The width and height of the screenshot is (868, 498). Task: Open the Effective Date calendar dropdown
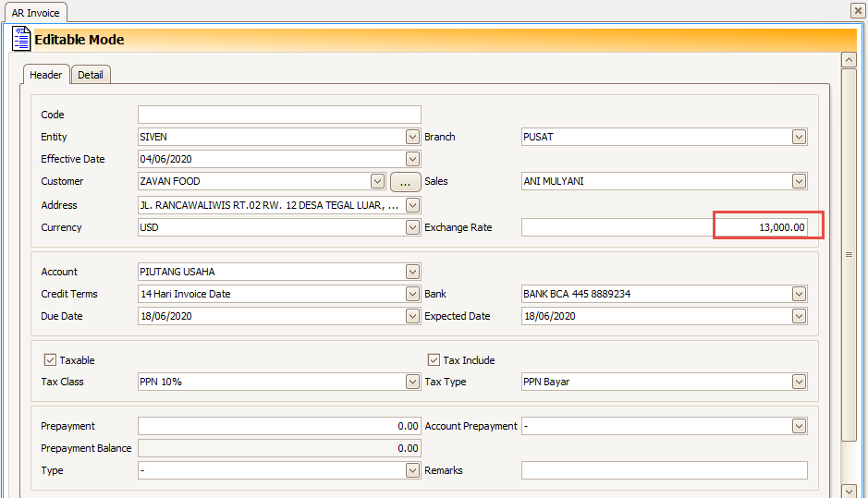412,159
